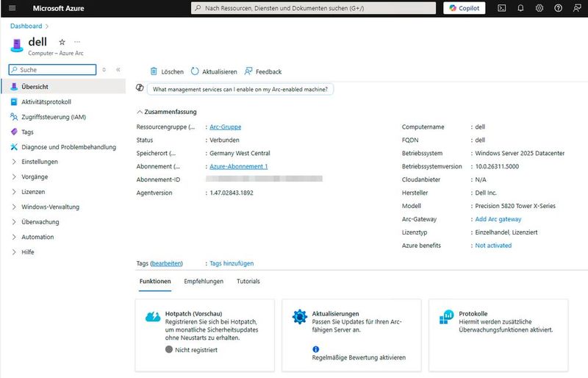Expand the Einstellungen section
This screenshot has height=378, width=588.
coord(14,162)
